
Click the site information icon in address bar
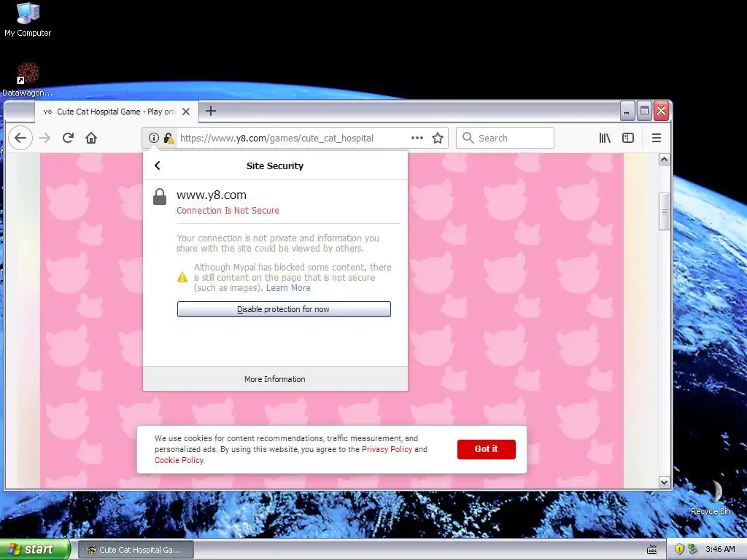153,138
